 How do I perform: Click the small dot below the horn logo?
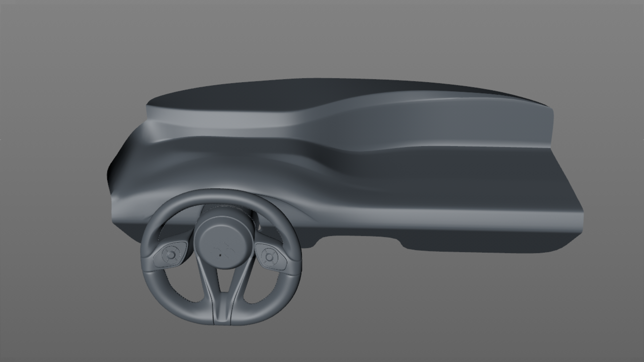220,255
